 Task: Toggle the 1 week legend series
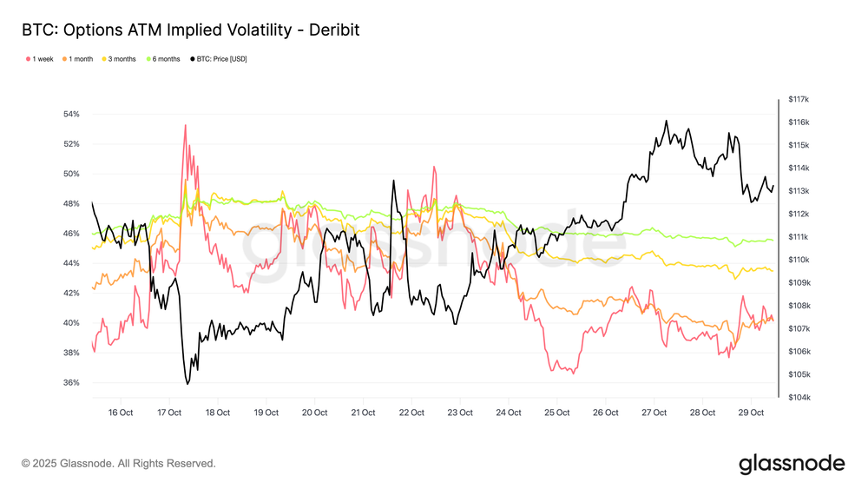[x=39, y=59]
